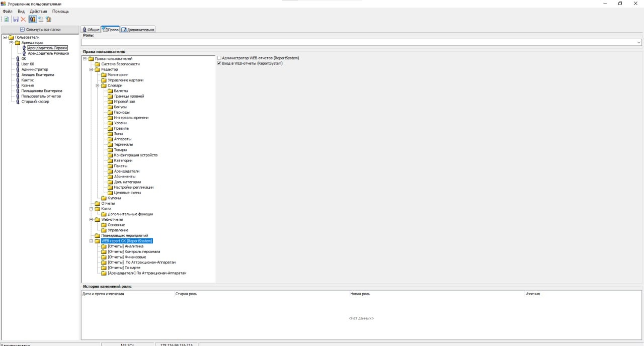Click the folder icon of Игровой зал
The width and height of the screenshot is (644, 346).
pos(110,102)
